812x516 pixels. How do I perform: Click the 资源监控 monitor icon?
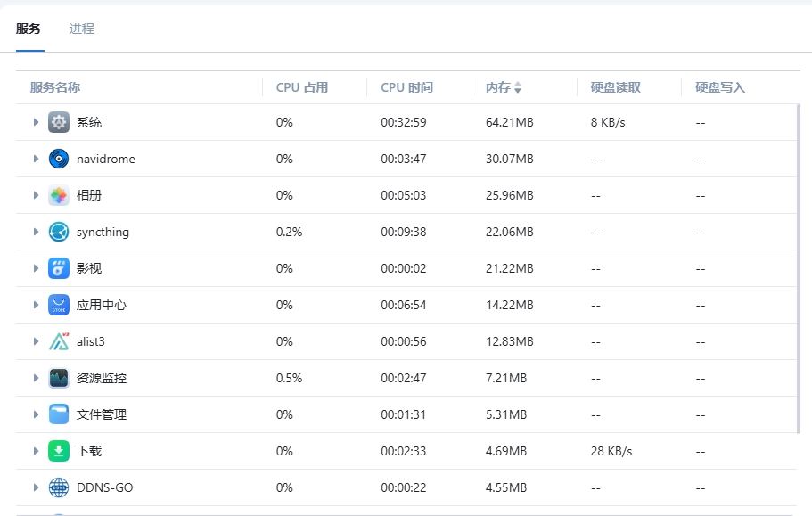pyautogui.click(x=59, y=379)
